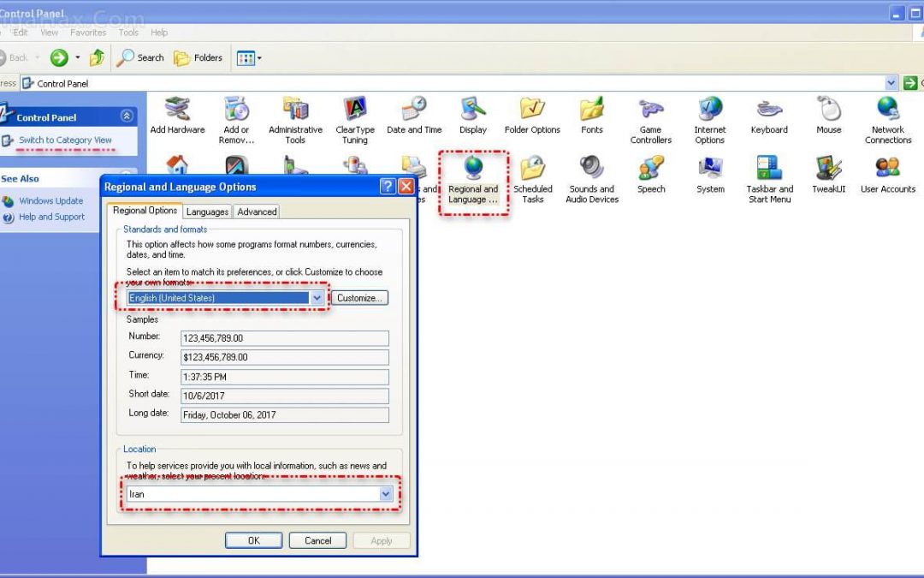Screen dimensions: 924x578
Task: Open the Favorites menu
Action: (x=88, y=33)
